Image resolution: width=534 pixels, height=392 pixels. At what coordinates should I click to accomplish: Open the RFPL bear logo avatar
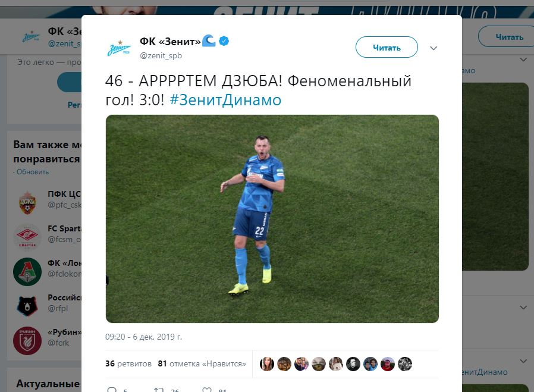27,306
